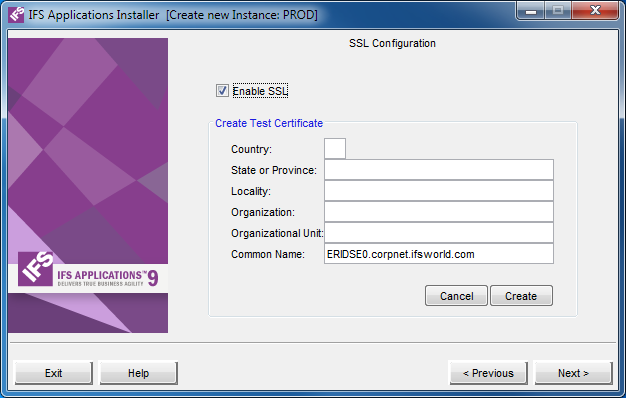
Task: Click the Common Name field
Action: click(439, 253)
